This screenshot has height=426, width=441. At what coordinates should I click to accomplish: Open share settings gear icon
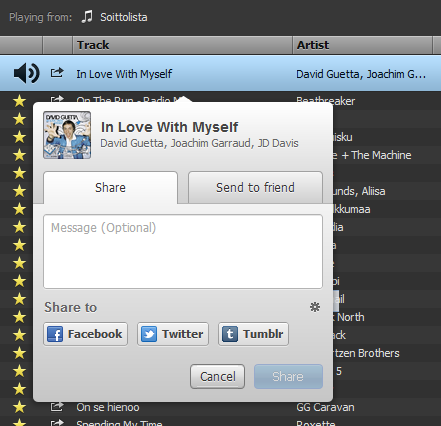[x=315, y=307]
